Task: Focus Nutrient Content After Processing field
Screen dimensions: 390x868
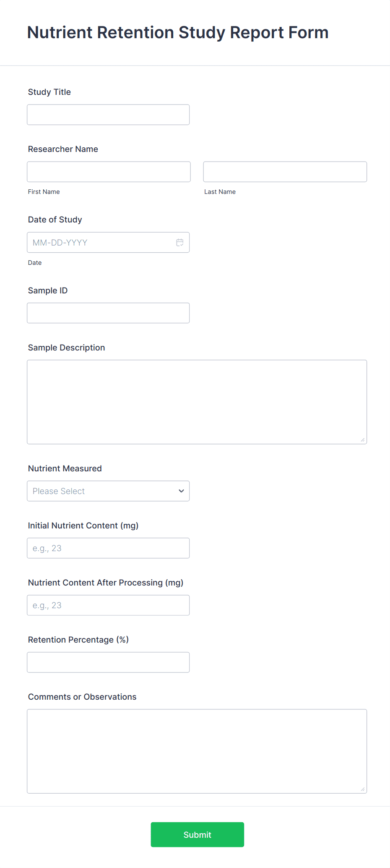Action: pyautogui.click(x=108, y=605)
